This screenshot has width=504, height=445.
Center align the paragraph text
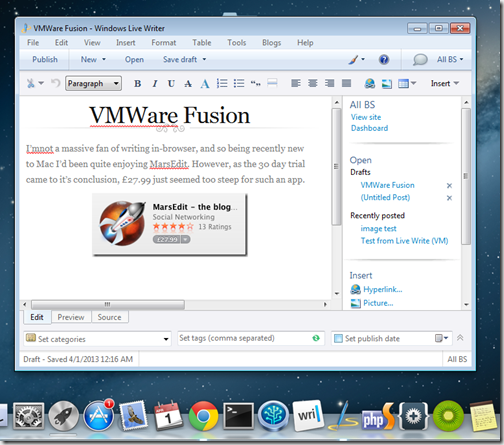pos(313,83)
